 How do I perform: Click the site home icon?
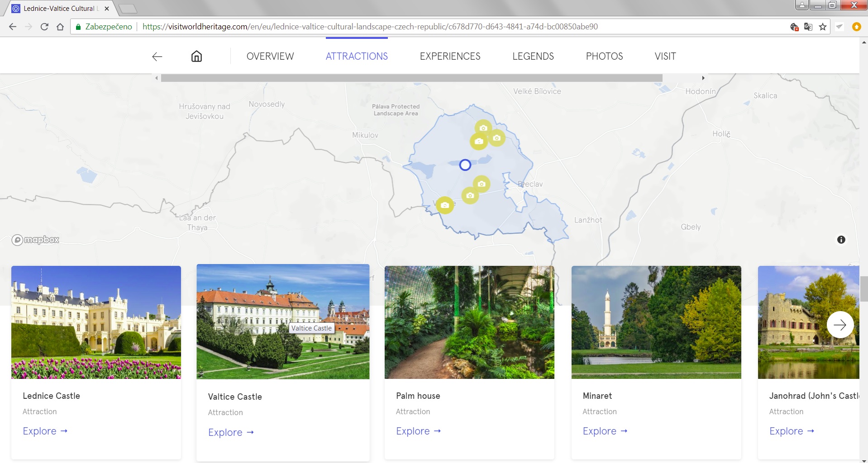click(x=196, y=57)
